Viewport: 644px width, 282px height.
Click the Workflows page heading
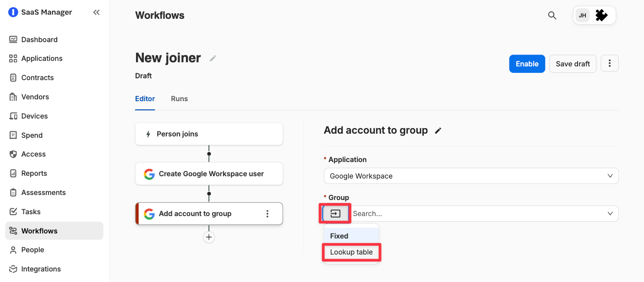160,15
